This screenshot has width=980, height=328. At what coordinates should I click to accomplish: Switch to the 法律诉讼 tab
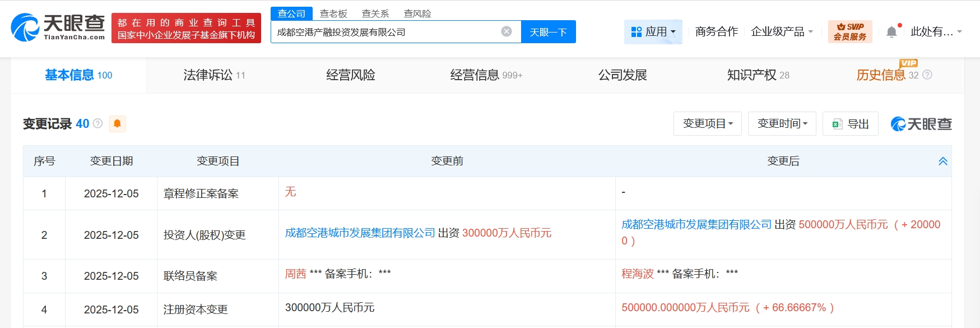pos(214,75)
